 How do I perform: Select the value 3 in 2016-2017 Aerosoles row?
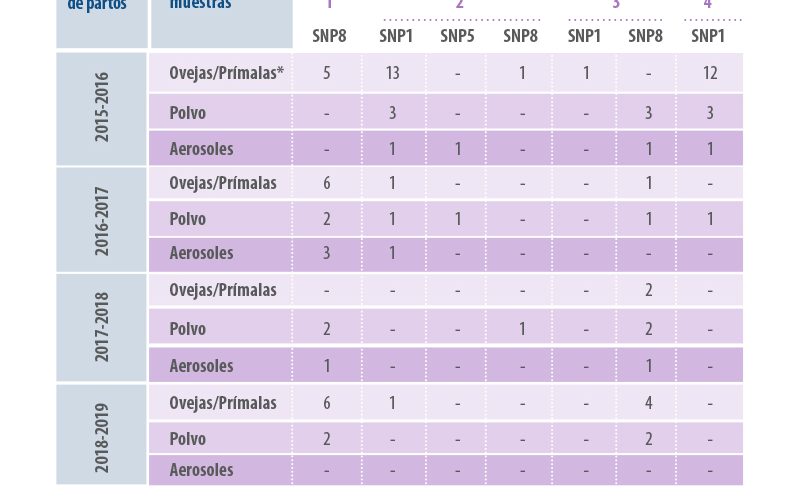tap(327, 253)
